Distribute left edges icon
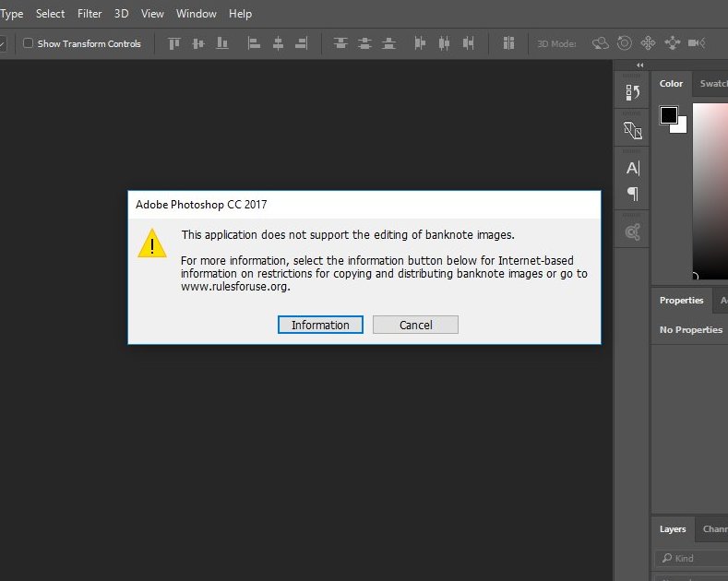728x581 pixels. pos(420,43)
